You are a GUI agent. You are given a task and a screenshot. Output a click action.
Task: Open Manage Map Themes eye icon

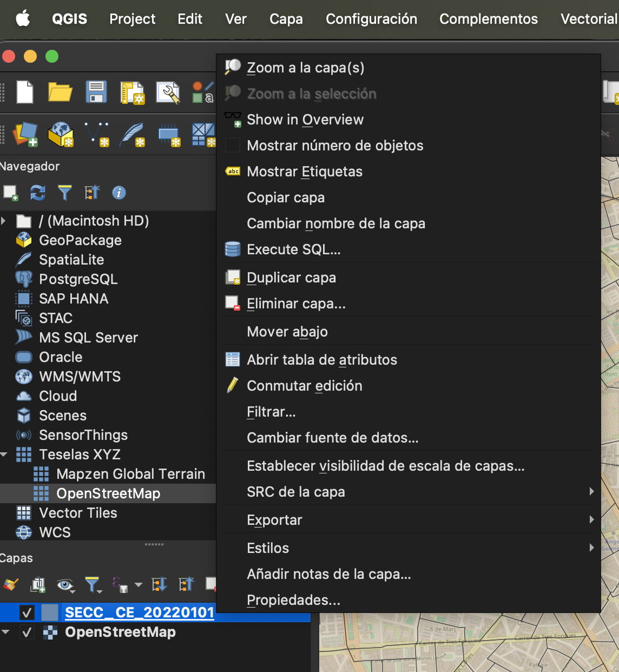coord(65,584)
